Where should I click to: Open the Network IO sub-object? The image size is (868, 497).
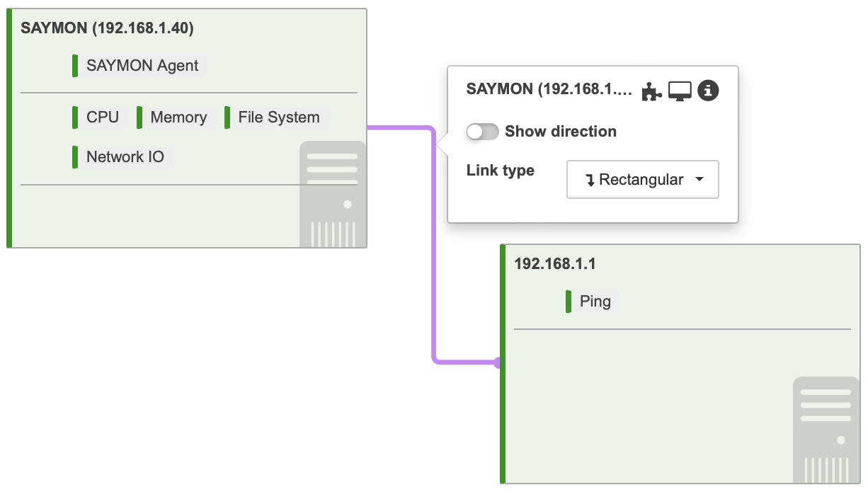tap(122, 157)
